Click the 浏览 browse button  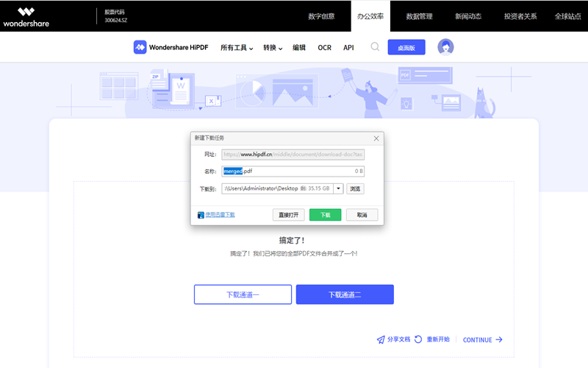(355, 188)
